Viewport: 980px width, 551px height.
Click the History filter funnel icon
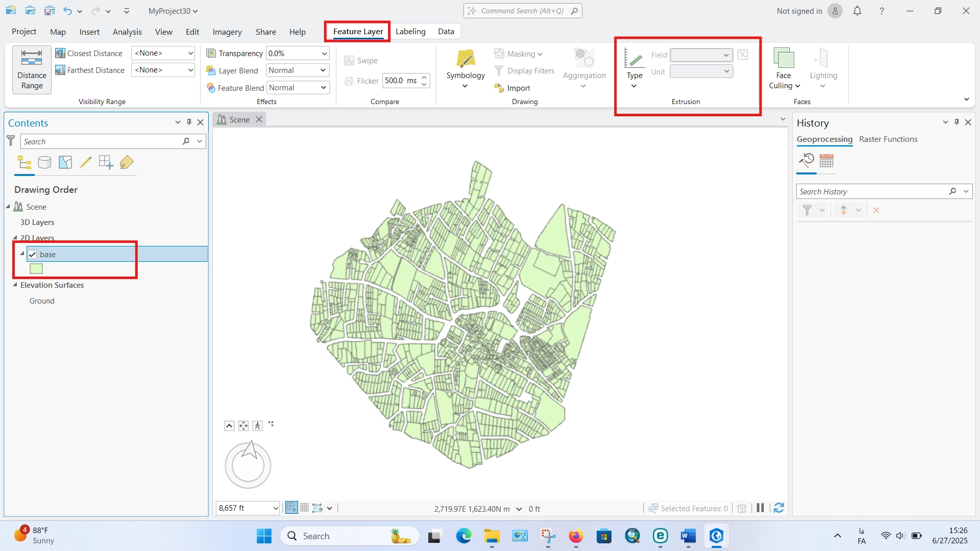click(807, 210)
